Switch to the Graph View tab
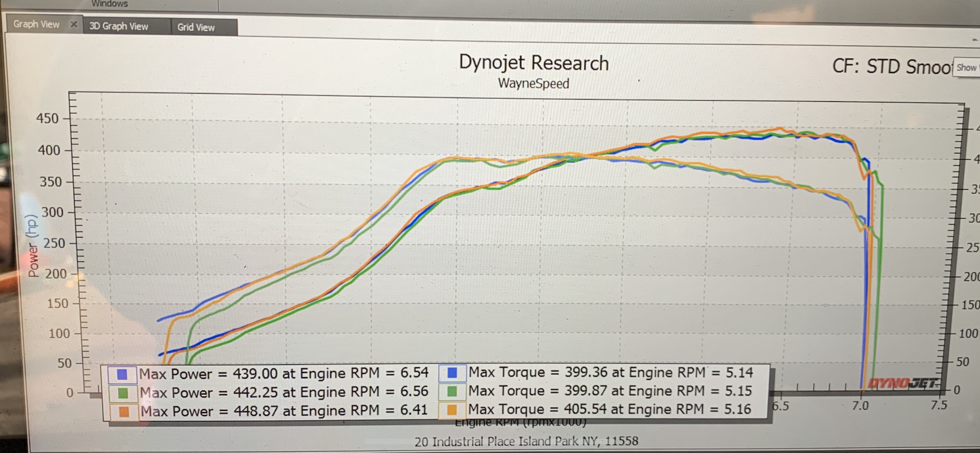The image size is (980, 453). coord(36,24)
